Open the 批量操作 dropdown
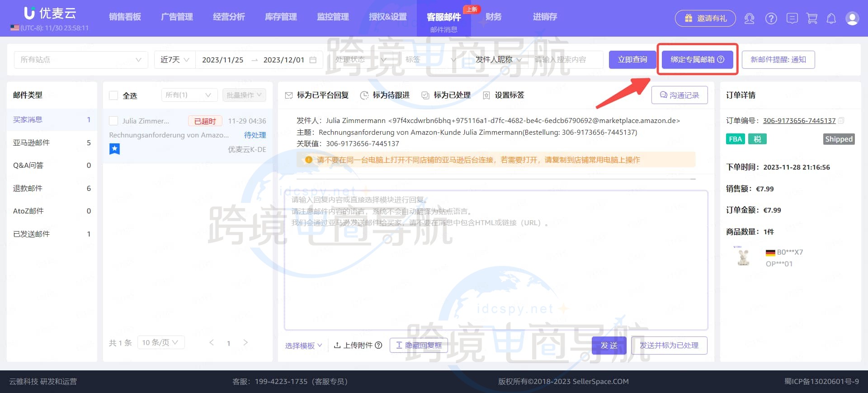This screenshot has width=868, height=393. (244, 95)
